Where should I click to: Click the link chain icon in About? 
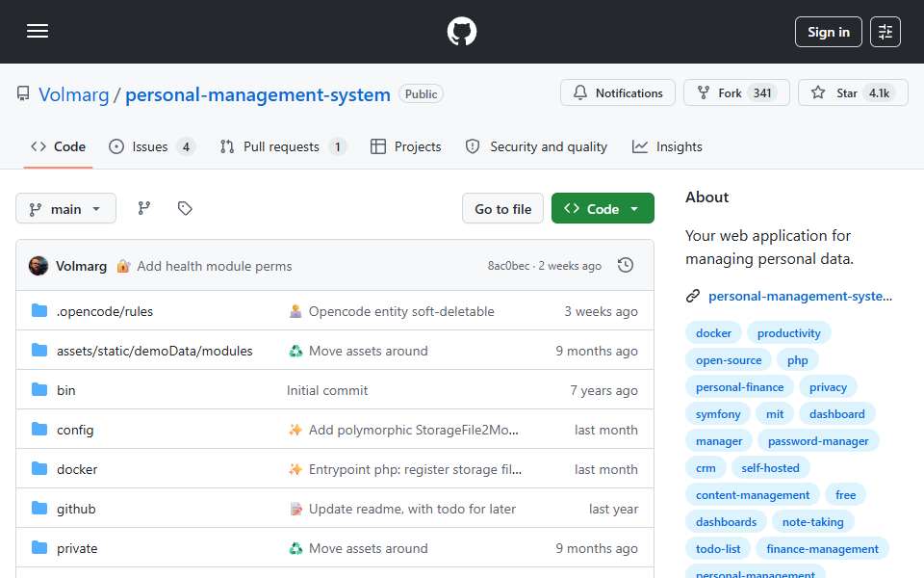tap(693, 296)
